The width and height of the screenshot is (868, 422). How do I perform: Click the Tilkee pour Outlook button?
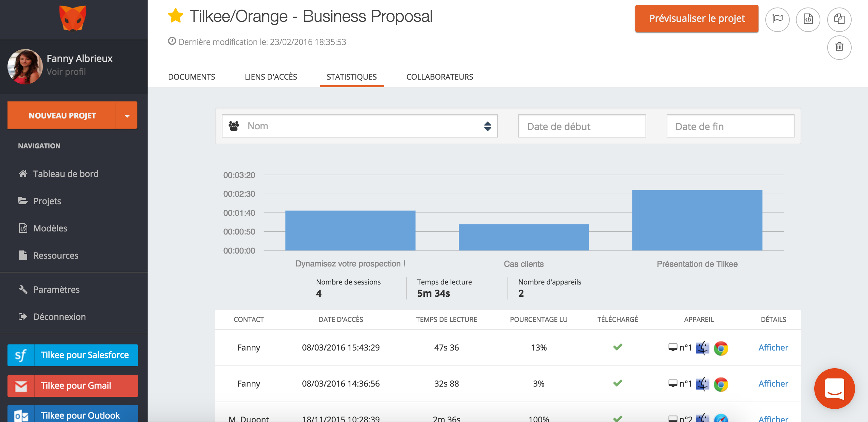coord(73,414)
